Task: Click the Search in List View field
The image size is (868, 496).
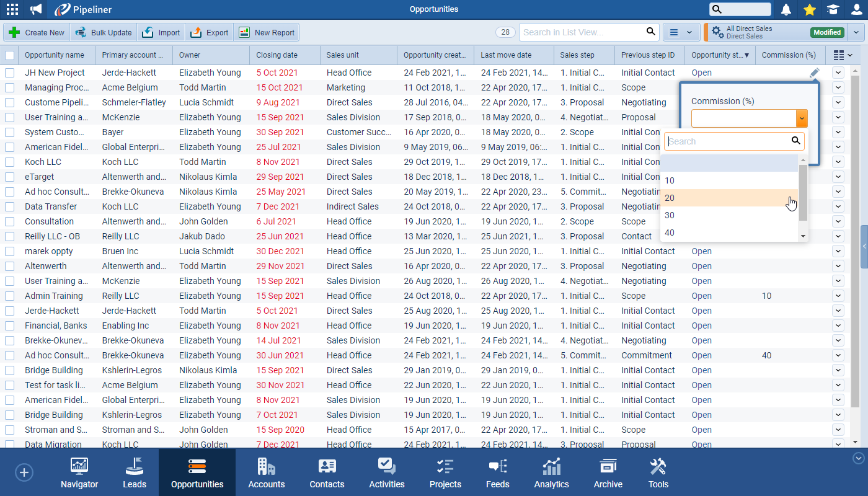Action: coord(581,32)
